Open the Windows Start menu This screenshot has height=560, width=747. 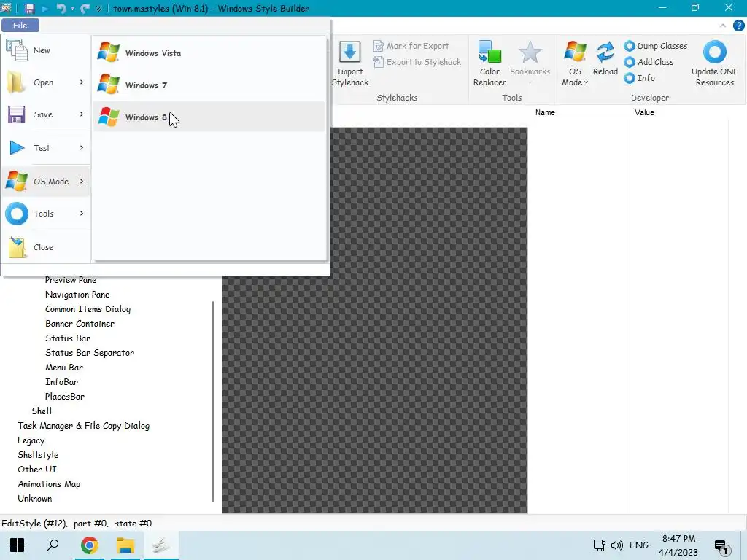click(18, 545)
